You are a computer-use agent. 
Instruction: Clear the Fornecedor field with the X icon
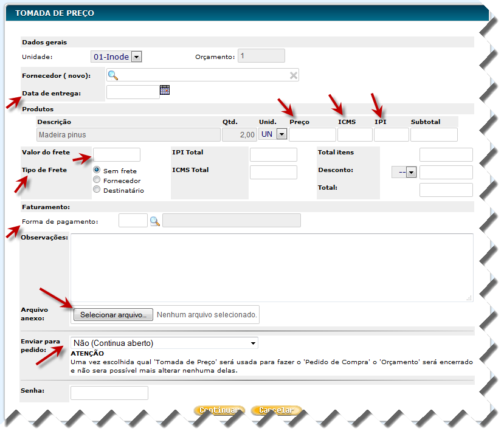coord(293,75)
